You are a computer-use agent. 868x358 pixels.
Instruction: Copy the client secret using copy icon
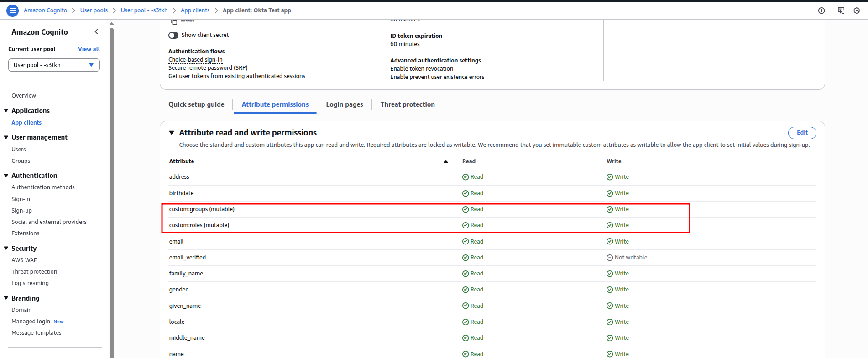pos(173,21)
